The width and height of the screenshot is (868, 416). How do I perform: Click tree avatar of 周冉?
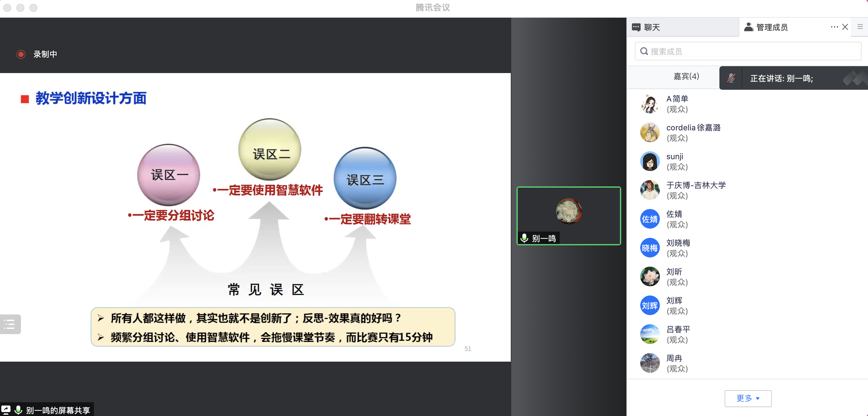650,363
